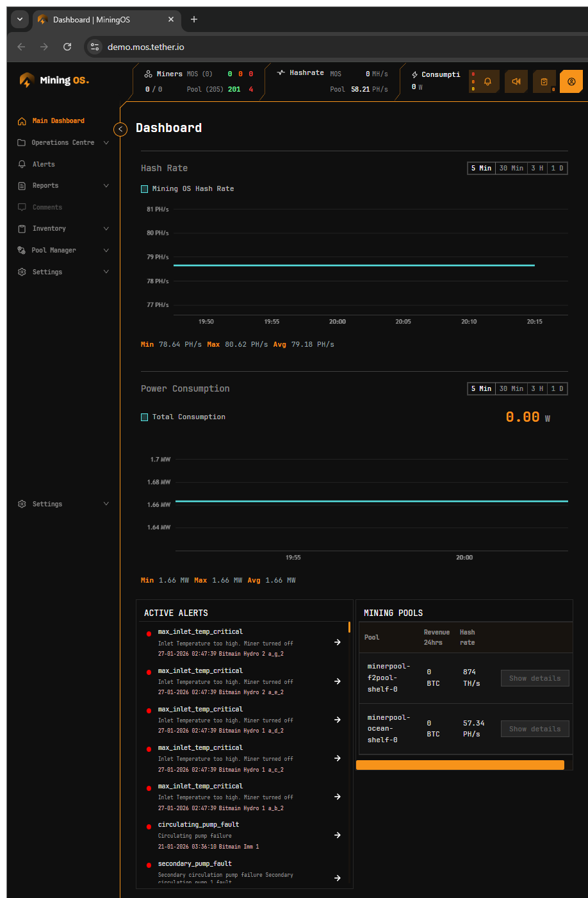Select 30 Min range for Hash Rate chart
Screen dimensions: 588x898
pyautogui.click(x=511, y=168)
